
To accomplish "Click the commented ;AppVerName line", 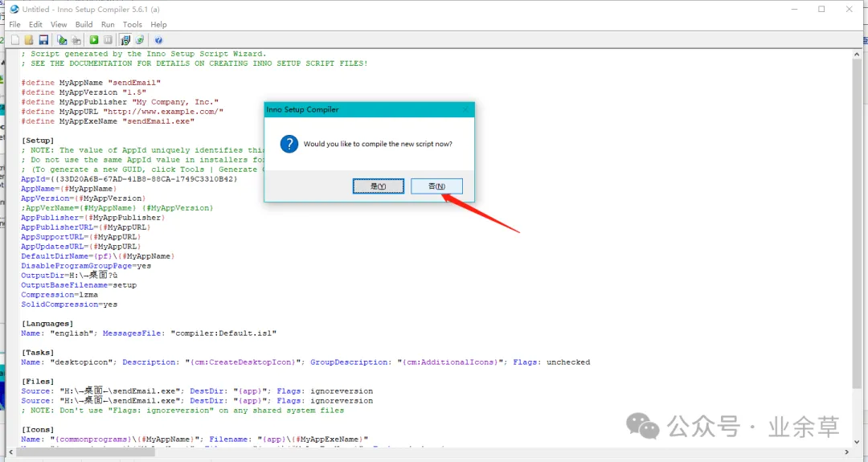I will (117, 208).
